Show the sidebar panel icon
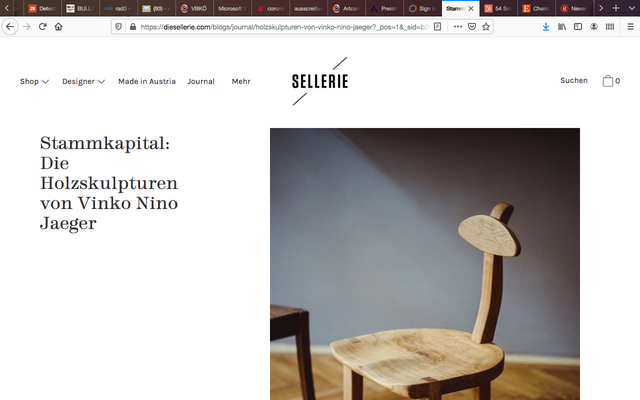Screen dimensions: 640x400 click(578, 27)
